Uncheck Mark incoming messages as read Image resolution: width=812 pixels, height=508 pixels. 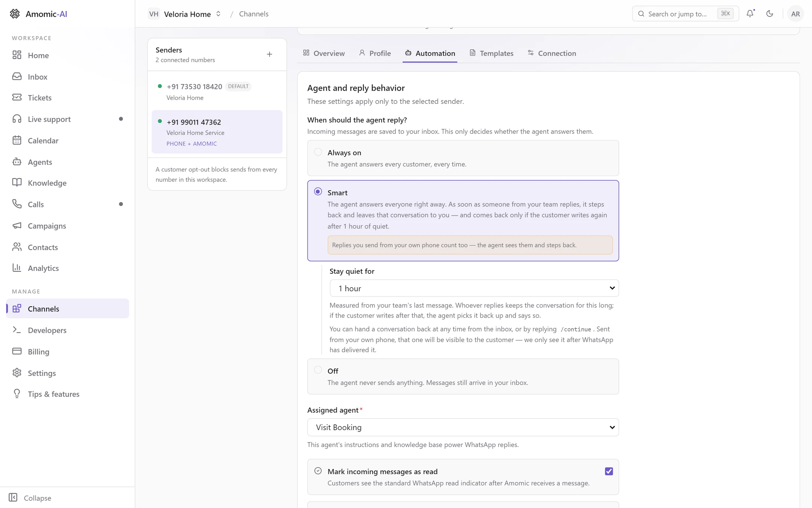(x=609, y=471)
